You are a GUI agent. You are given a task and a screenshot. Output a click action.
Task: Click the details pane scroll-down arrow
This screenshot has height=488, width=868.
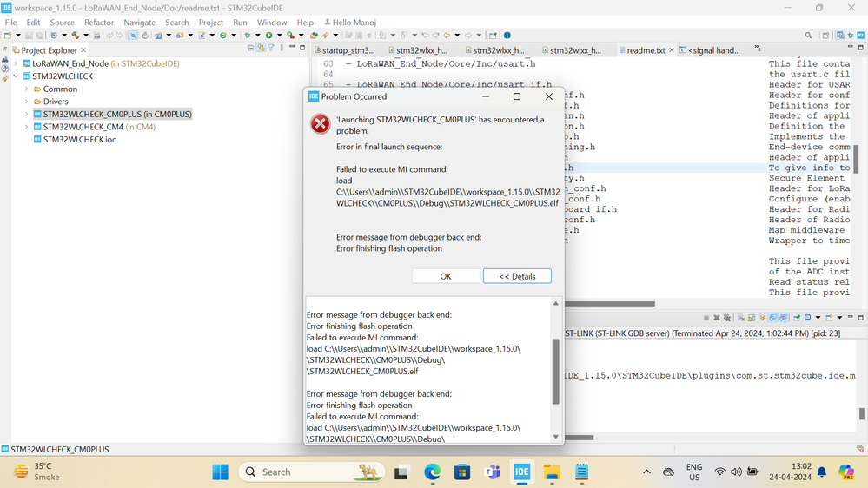coord(556,437)
